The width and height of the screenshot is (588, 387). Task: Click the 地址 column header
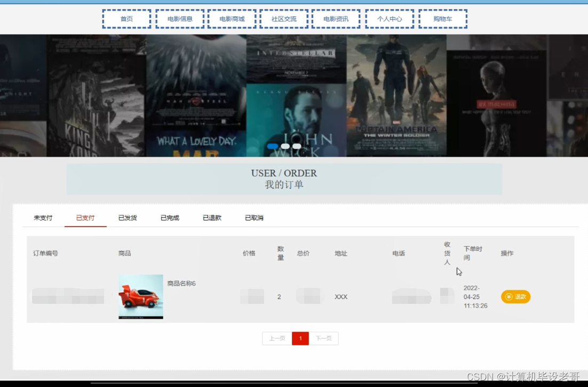pyautogui.click(x=341, y=253)
